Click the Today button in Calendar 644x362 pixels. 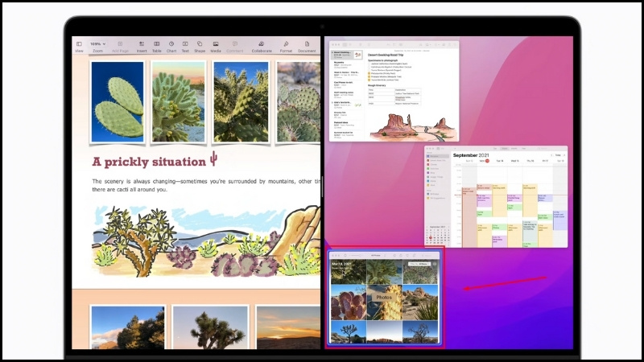click(558, 155)
